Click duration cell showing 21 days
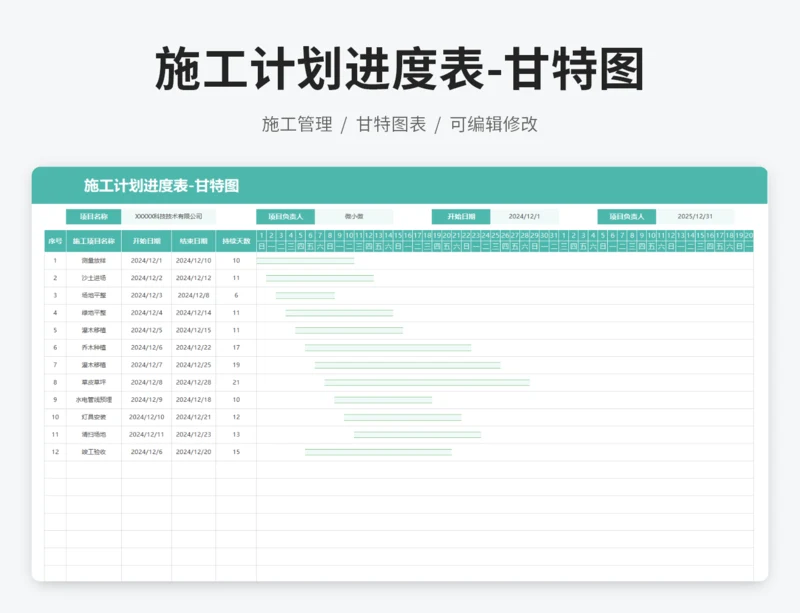 pyautogui.click(x=236, y=382)
